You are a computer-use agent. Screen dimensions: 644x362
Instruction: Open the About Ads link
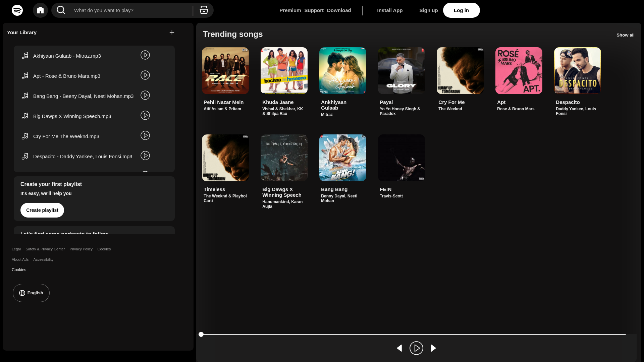point(20,259)
